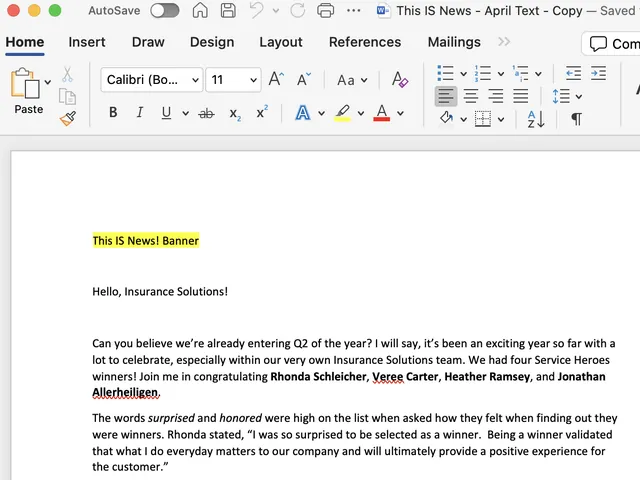
Task: Toggle show paragraph marks (pilcrow)
Action: pyautogui.click(x=576, y=119)
